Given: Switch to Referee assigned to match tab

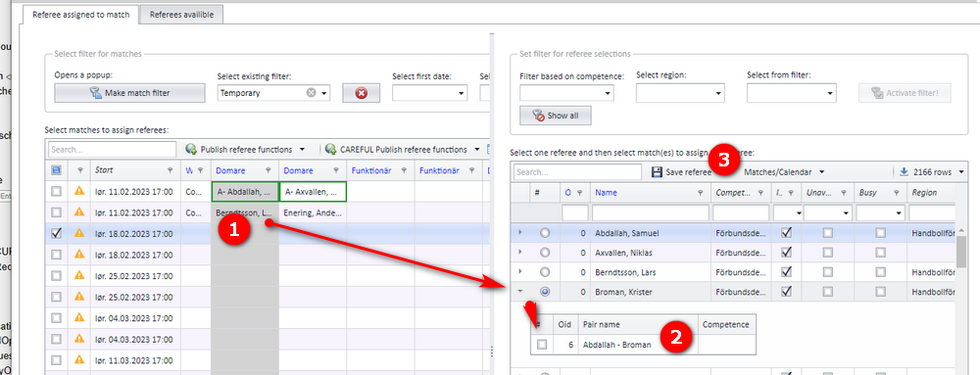Looking at the screenshot, I should click(x=80, y=15).
